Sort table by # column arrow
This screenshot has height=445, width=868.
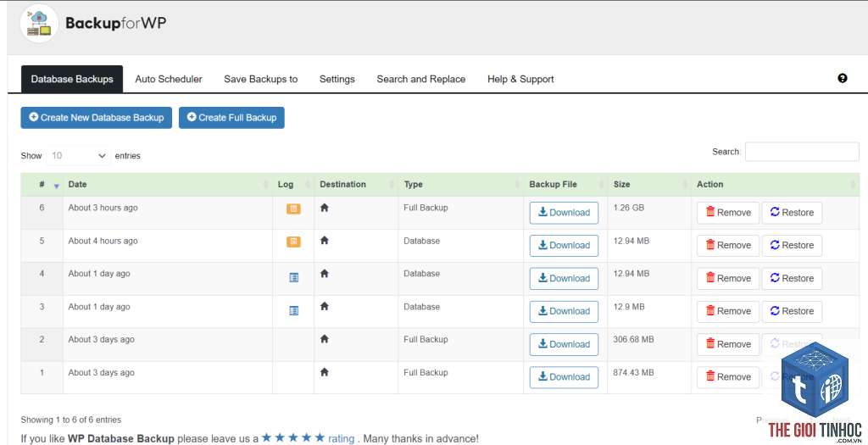(x=56, y=186)
